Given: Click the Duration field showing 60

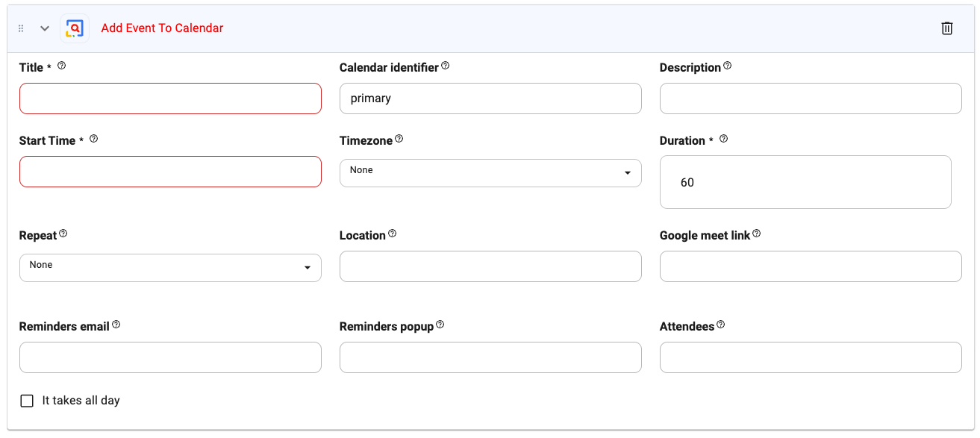Looking at the screenshot, I should point(805,182).
